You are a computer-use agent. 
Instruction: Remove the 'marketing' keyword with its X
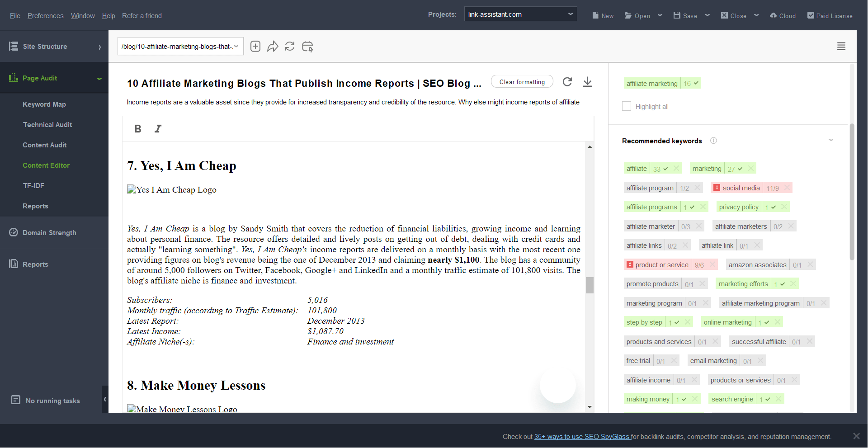pos(751,169)
